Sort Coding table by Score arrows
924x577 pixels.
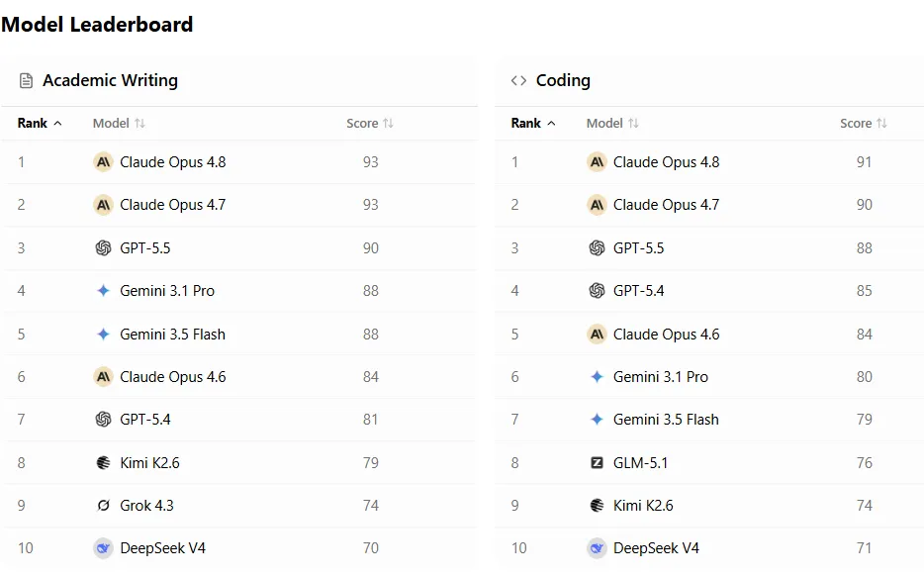click(881, 123)
